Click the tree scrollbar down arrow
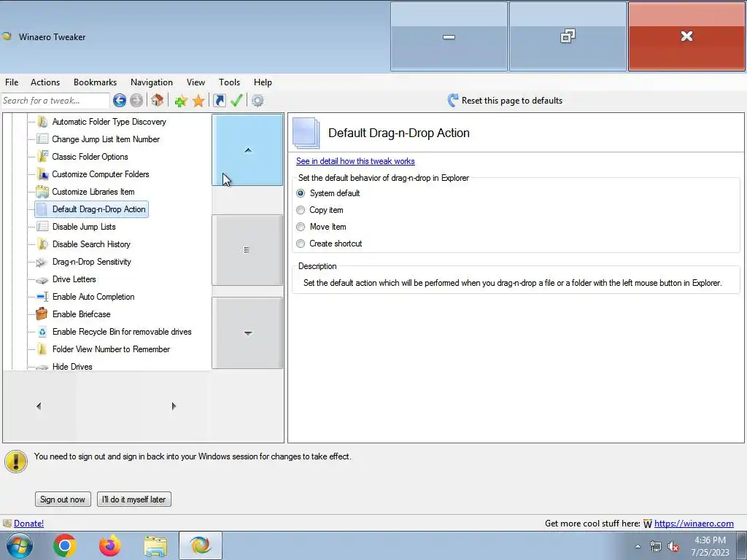The image size is (747, 560). (x=248, y=332)
